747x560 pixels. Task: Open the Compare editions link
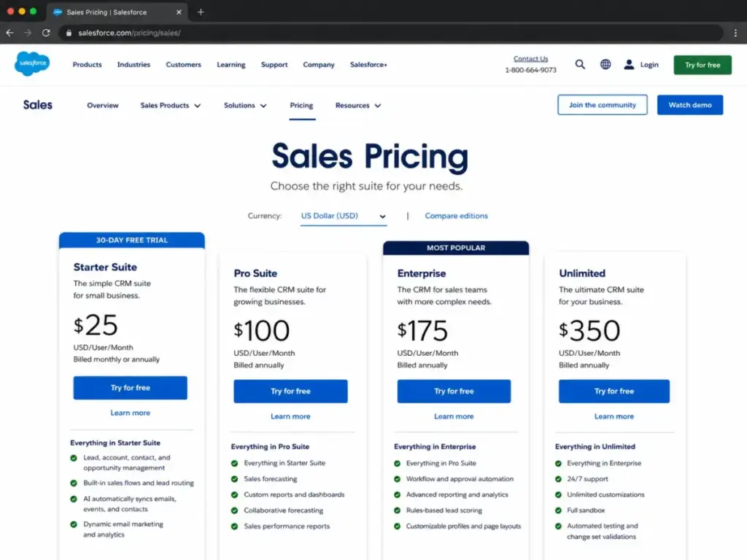[x=457, y=216]
